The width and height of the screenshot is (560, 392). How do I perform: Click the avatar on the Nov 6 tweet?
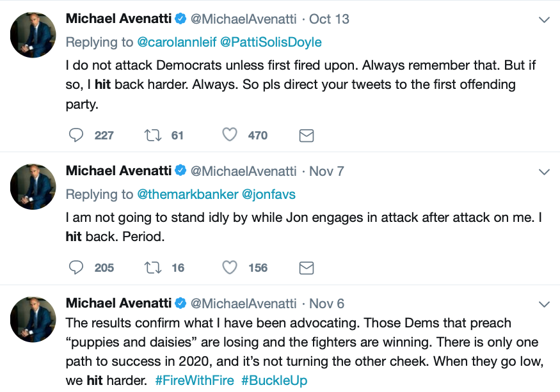33,319
